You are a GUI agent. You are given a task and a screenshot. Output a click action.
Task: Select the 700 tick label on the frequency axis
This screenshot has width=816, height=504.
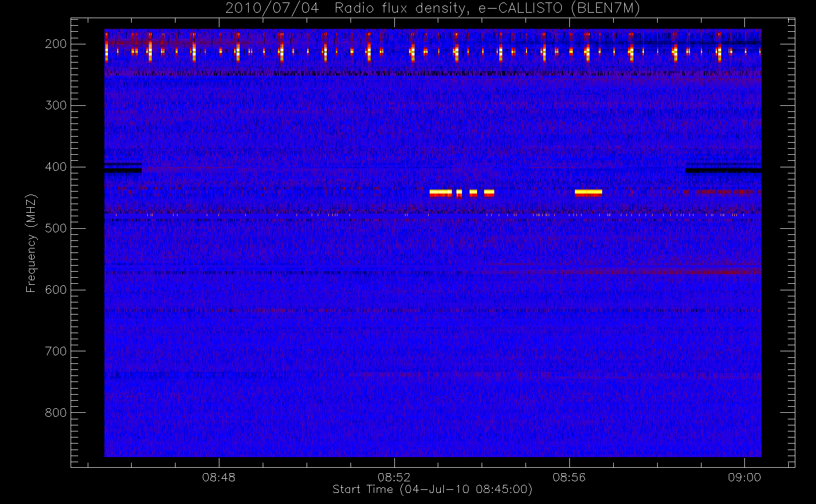coord(55,351)
